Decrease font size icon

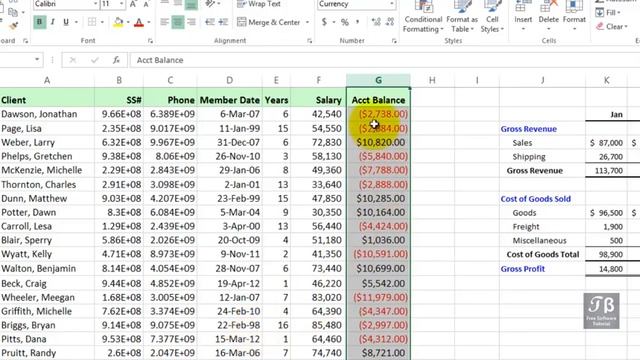coord(146,4)
